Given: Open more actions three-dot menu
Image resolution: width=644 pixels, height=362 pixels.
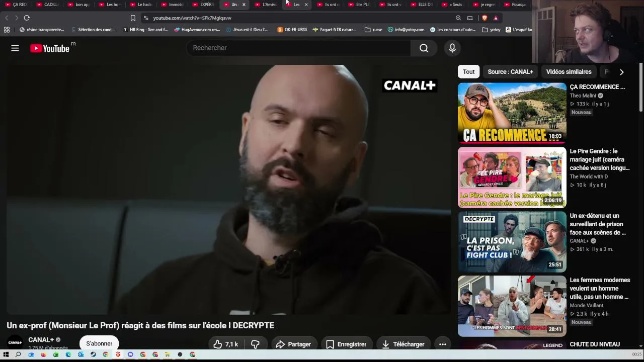Looking at the screenshot, I should click(x=443, y=344).
